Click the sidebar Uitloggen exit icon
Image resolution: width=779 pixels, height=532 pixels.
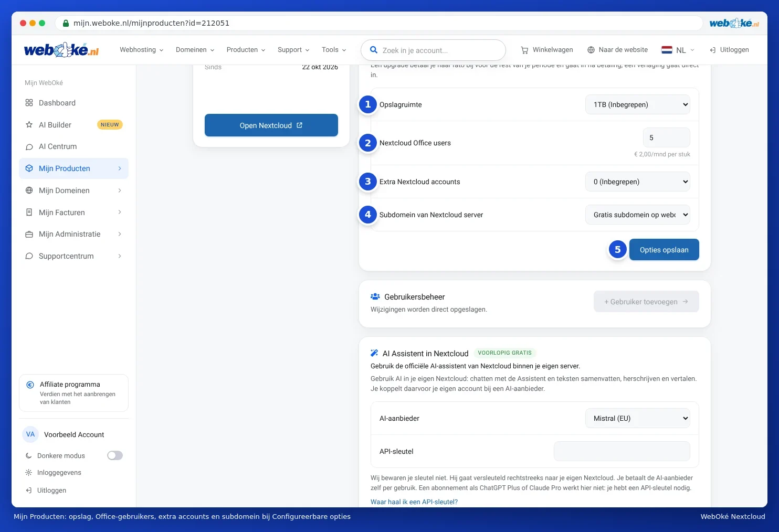coord(29,491)
